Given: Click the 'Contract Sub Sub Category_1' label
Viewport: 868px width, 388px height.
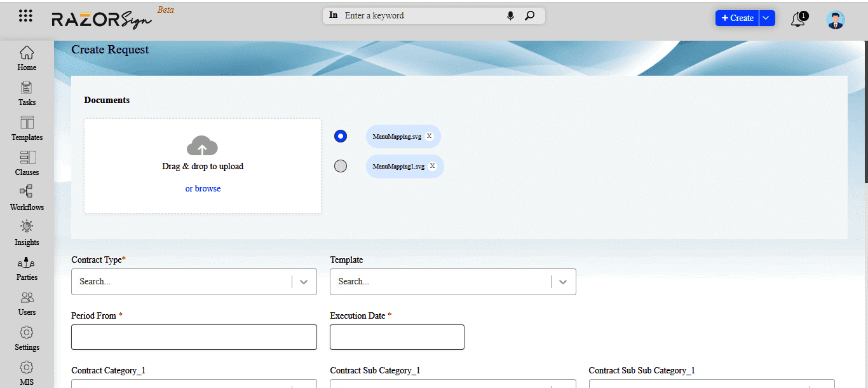Looking at the screenshot, I should [642, 370].
